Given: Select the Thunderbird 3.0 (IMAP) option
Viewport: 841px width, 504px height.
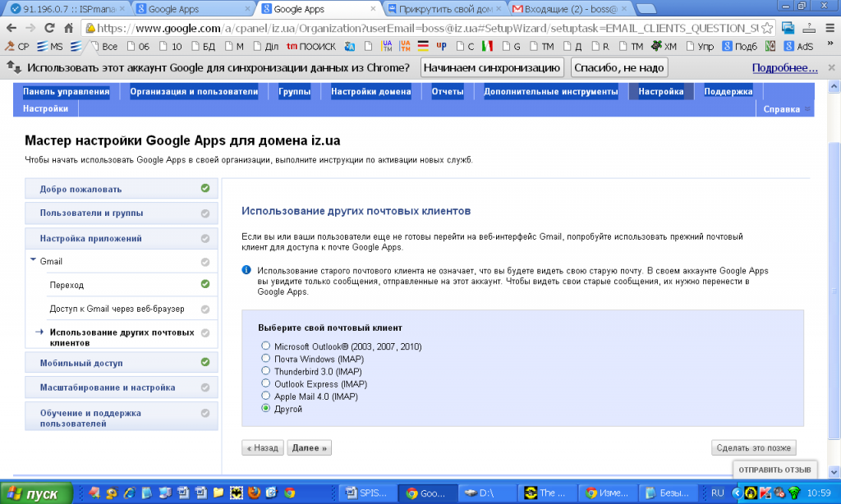Looking at the screenshot, I should 265,370.
